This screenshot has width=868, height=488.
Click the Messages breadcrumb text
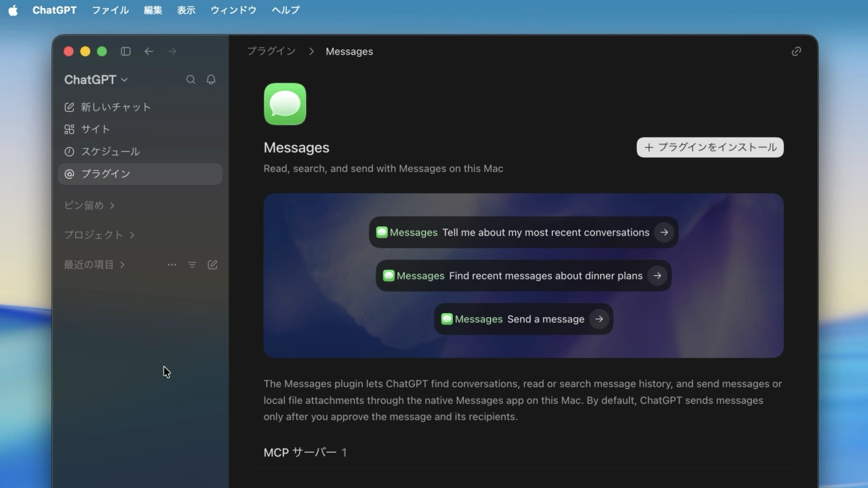(349, 52)
